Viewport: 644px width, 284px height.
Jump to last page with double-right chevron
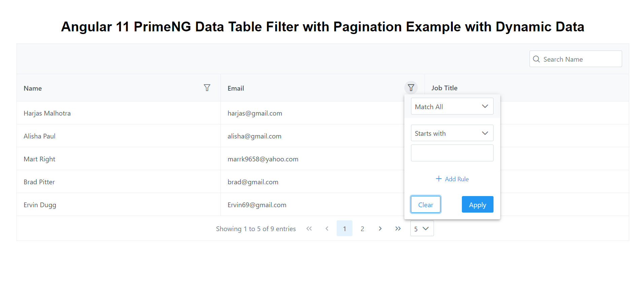tap(398, 228)
